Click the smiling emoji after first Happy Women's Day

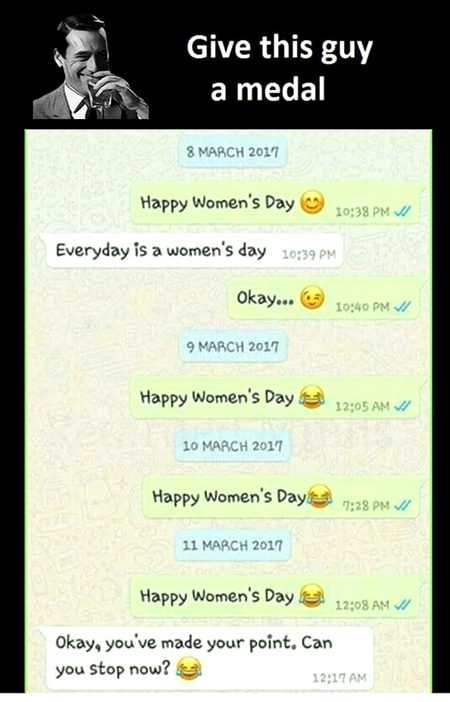click(x=312, y=202)
